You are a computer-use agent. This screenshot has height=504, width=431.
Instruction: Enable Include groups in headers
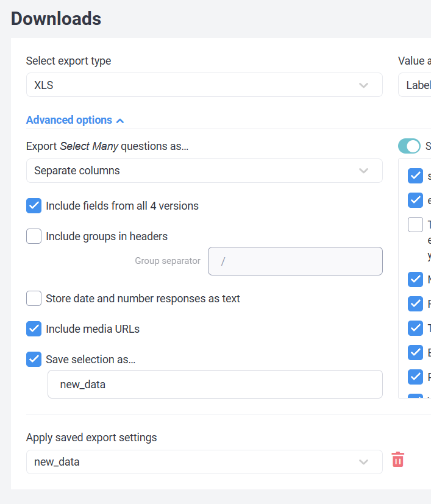point(34,236)
